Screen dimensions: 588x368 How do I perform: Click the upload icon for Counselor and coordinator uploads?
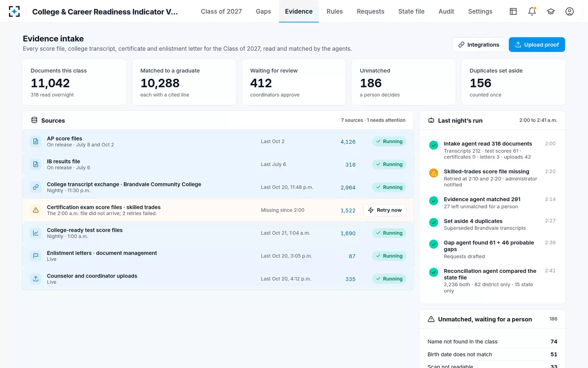point(36,279)
